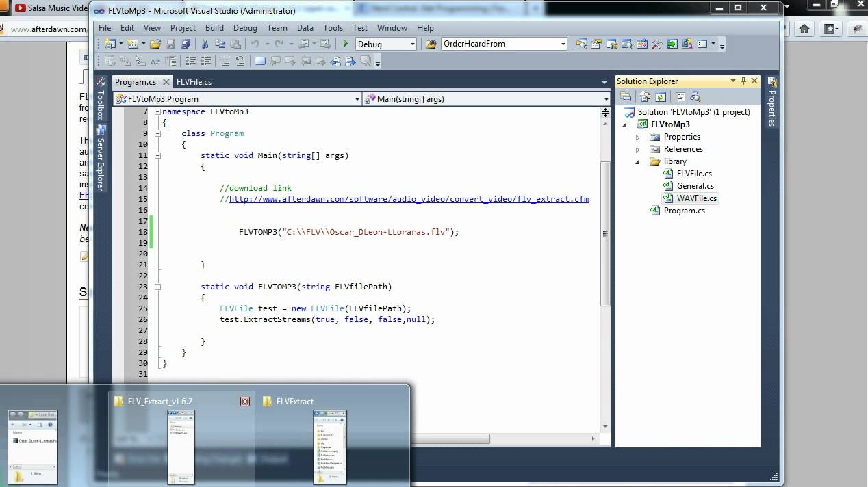This screenshot has width=868, height=487.
Task: Collapse the library folder in Solution Explorer
Action: pyautogui.click(x=638, y=162)
